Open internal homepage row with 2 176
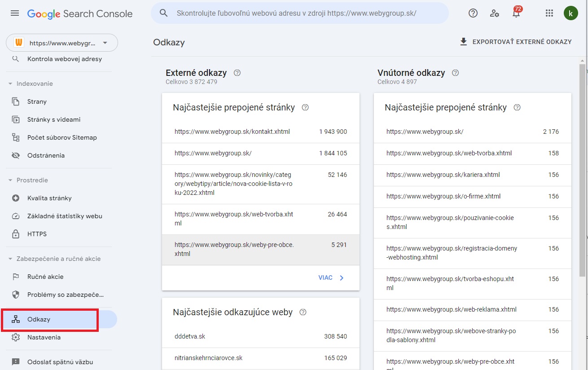588x370 pixels. 473,132
